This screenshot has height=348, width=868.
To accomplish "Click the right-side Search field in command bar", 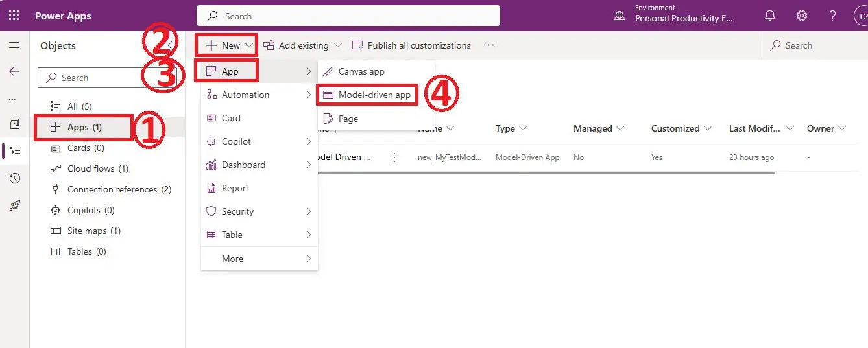I will point(814,45).
